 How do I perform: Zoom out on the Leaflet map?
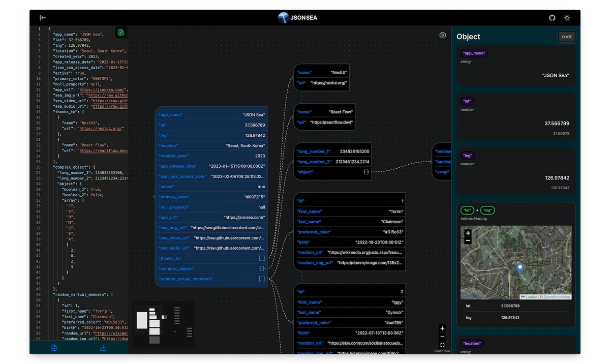(x=468, y=240)
